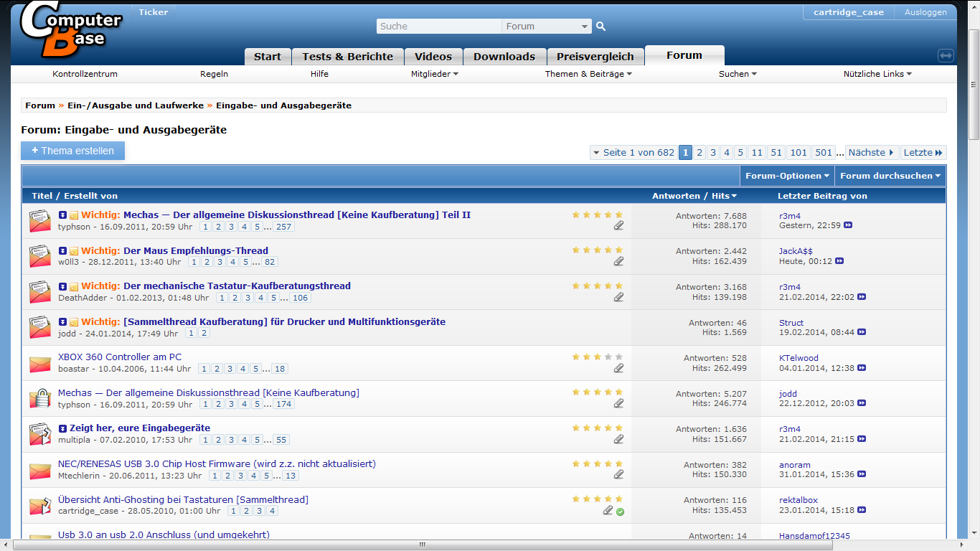This screenshot has height=551, width=980.
Task: Open thread icon for Der Maus Empfehlungs-Thread
Action: (39, 256)
